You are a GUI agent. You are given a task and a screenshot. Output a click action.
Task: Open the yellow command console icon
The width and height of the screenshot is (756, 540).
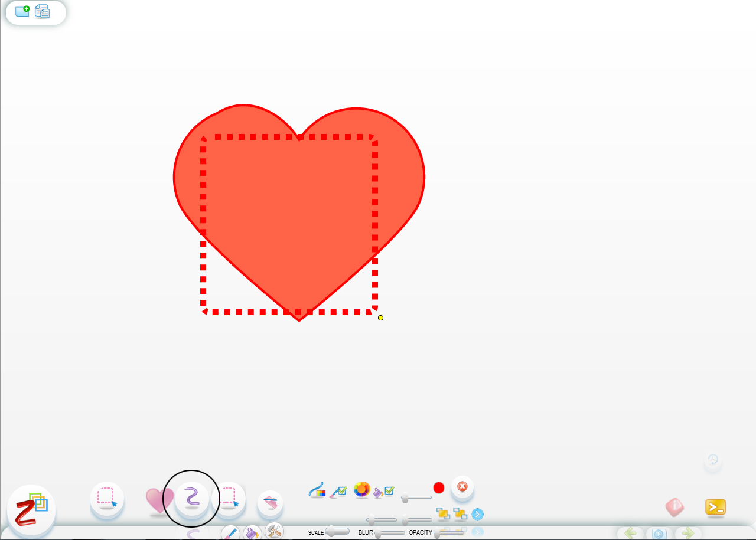point(715,507)
